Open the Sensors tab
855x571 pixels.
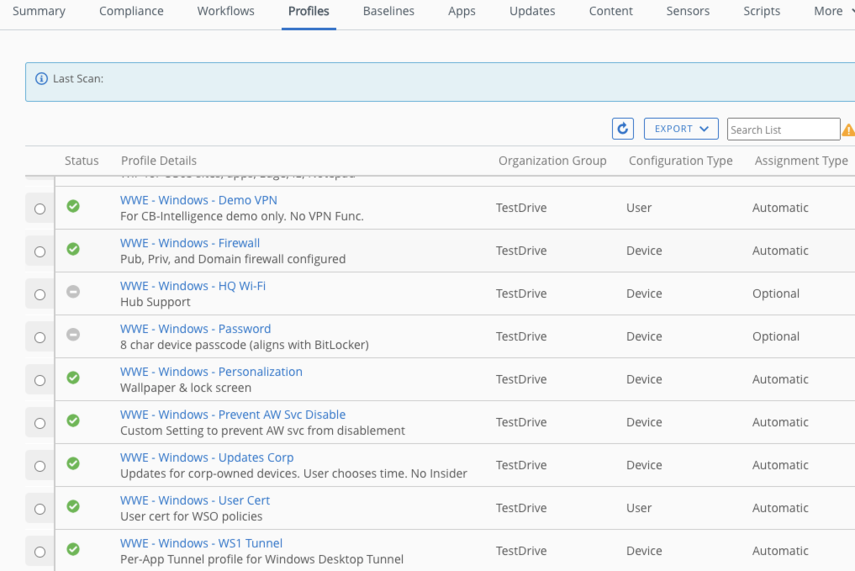click(x=688, y=12)
